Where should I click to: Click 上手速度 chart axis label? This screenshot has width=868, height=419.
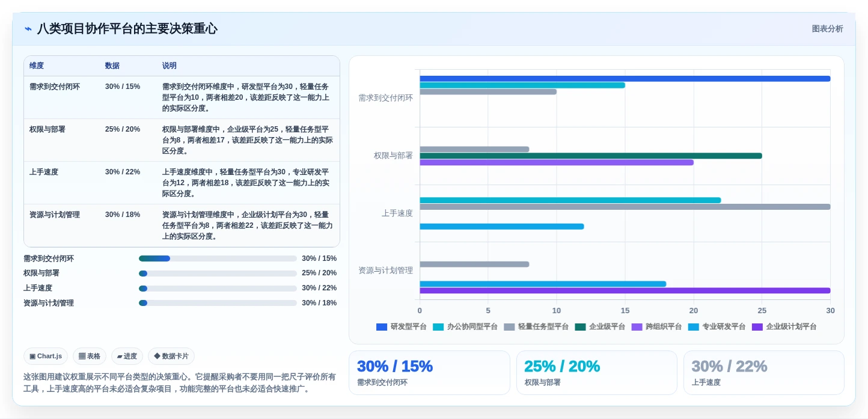coord(397,213)
